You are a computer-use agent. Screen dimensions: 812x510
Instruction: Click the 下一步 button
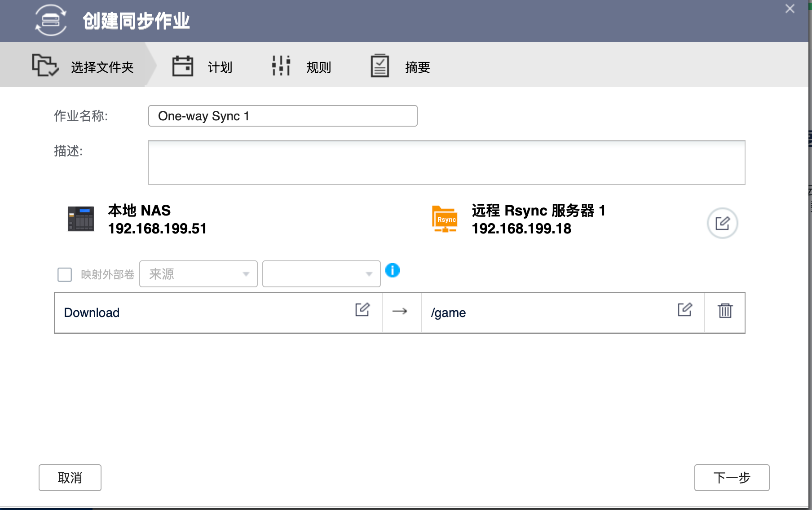(x=732, y=478)
